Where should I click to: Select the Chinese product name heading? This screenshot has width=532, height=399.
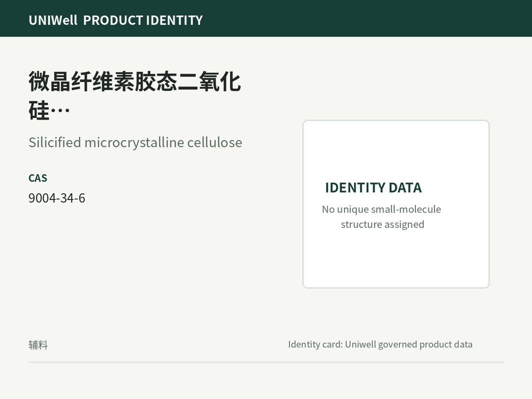135,96
